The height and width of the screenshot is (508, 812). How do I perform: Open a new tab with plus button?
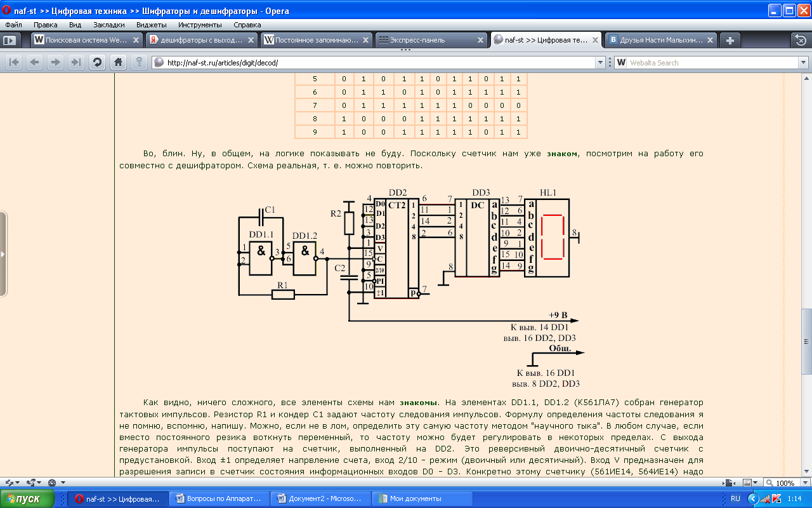click(730, 40)
